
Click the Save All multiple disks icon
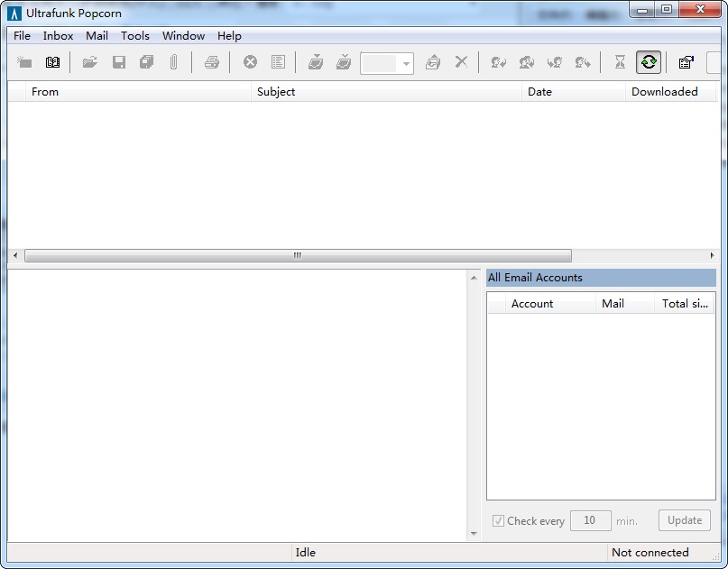tap(147, 61)
